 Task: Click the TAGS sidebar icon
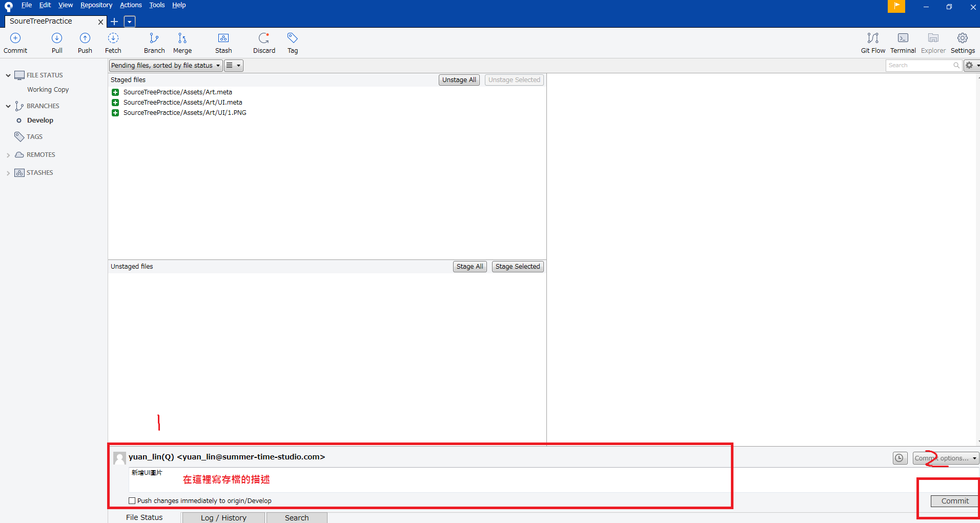19,137
